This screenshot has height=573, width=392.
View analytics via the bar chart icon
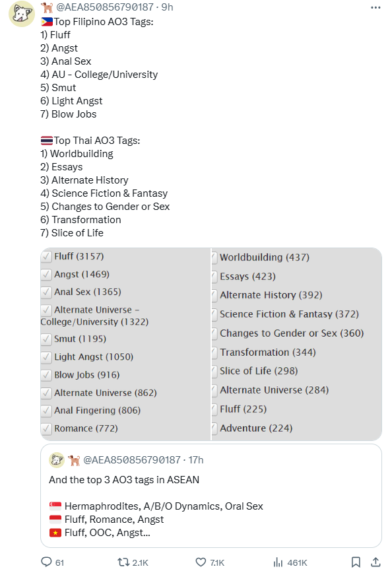278,562
